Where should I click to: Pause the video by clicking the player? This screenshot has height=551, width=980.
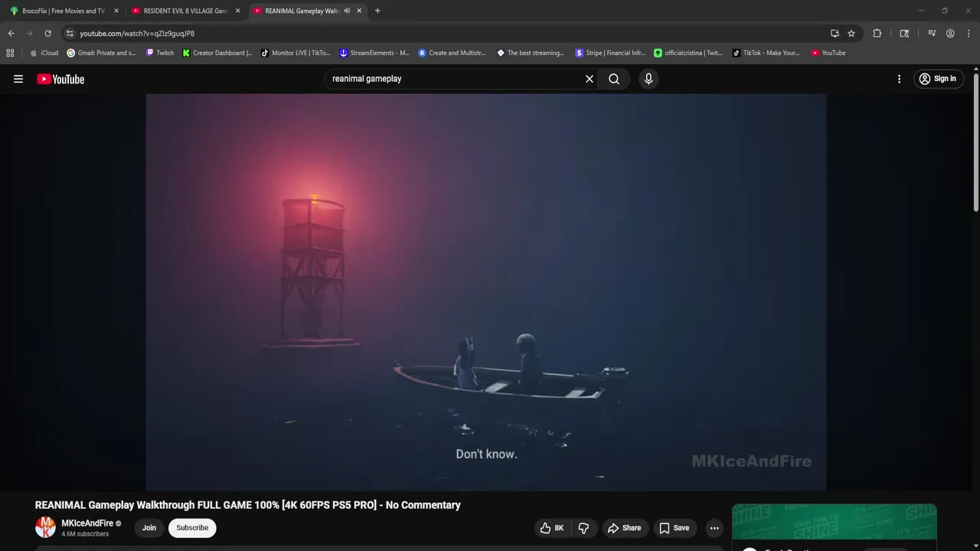pyautogui.click(x=486, y=292)
